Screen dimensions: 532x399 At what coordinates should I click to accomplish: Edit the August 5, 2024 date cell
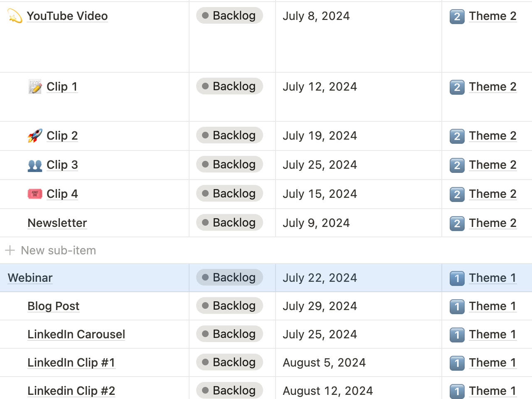(324, 363)
